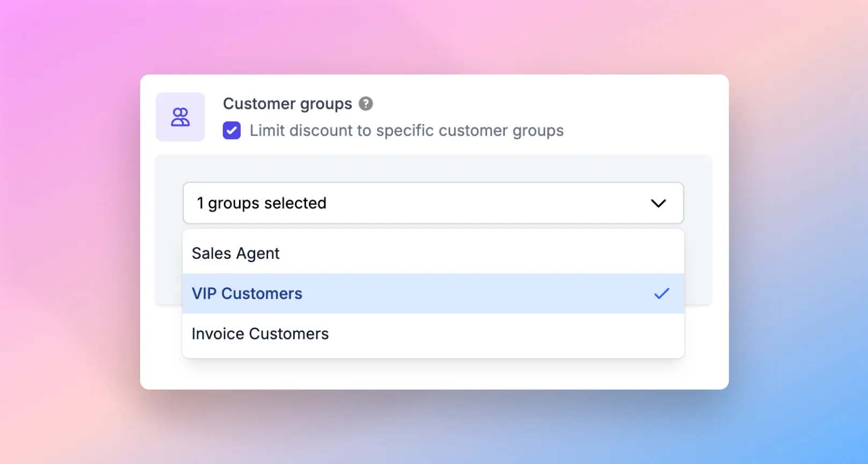Click the Customer groups heading
The image size is (868, 464).
tap(287, 104)
